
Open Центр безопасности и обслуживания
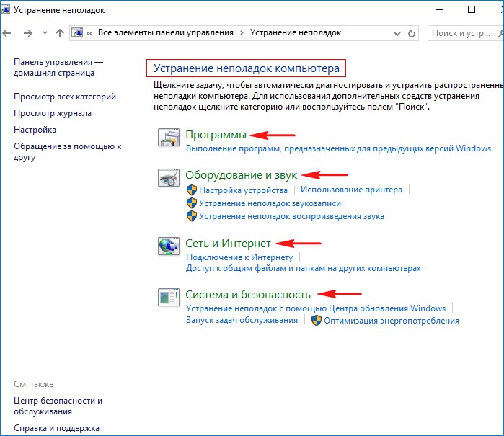click(58, 406)
